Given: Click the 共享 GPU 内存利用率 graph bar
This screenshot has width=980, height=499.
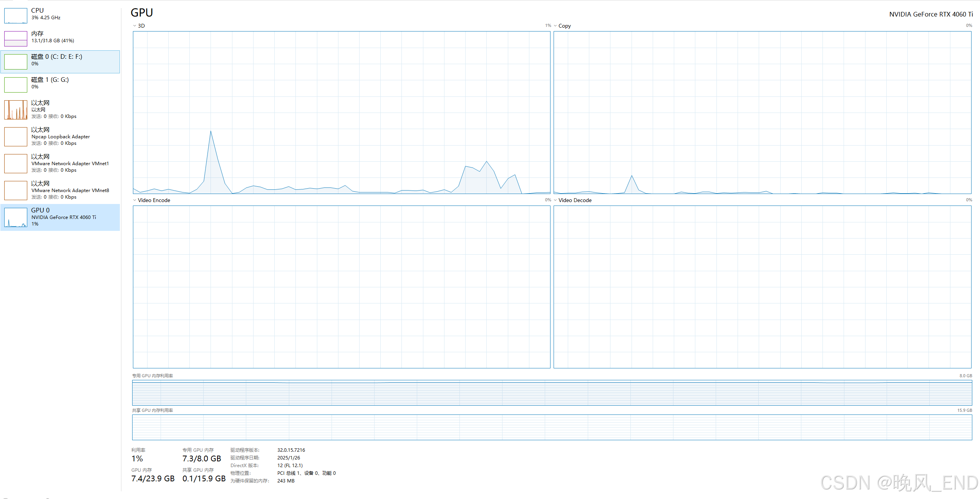Looking at the screenshot, I should [552, 427].
